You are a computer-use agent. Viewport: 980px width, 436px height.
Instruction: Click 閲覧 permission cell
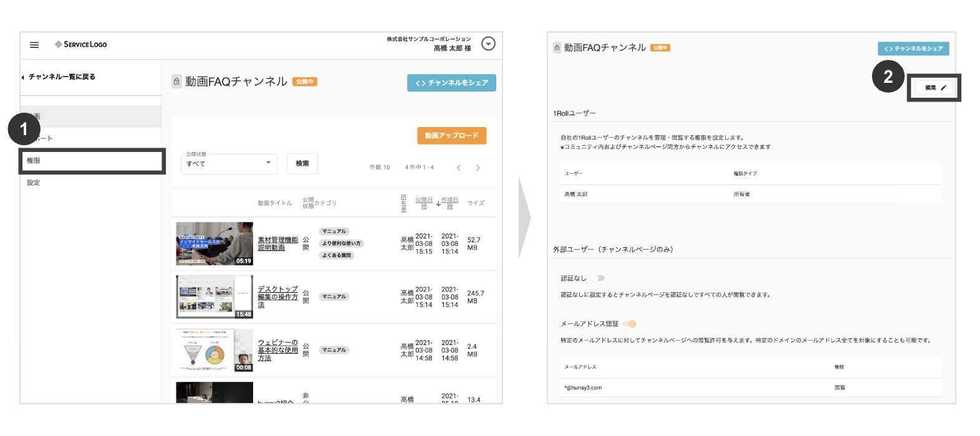[840, 387]
